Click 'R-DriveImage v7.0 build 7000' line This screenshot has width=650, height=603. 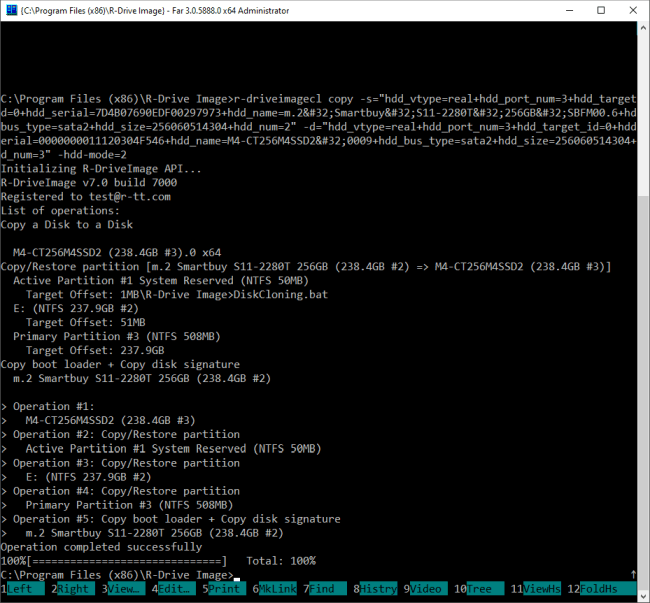coord(89,182)
